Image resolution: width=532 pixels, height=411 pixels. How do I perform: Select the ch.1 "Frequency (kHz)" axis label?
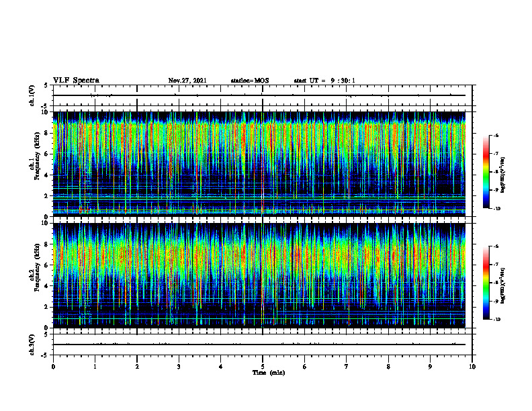[37, 156]
